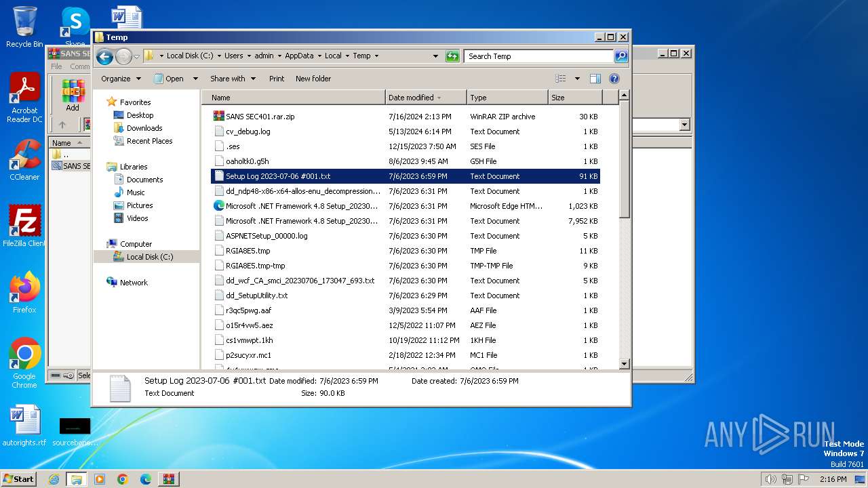Click the Change your view icon
This screenshot has width=868, height=488.
(x=560, y=79)
